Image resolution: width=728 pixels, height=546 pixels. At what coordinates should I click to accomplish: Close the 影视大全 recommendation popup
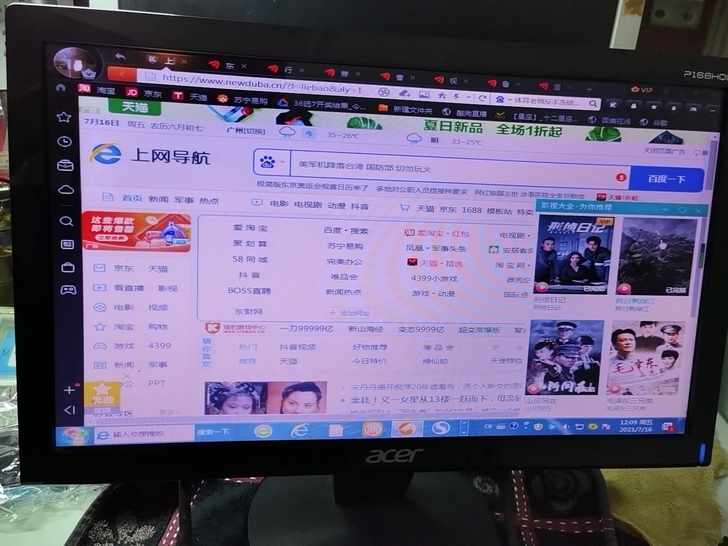pos(698,210)
